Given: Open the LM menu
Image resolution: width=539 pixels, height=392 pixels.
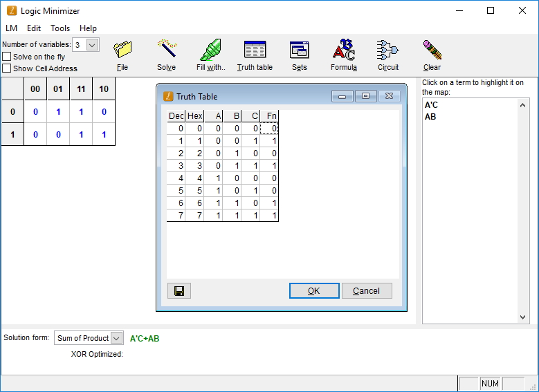Looking at the screenshot, I should [x=11, y=28].
